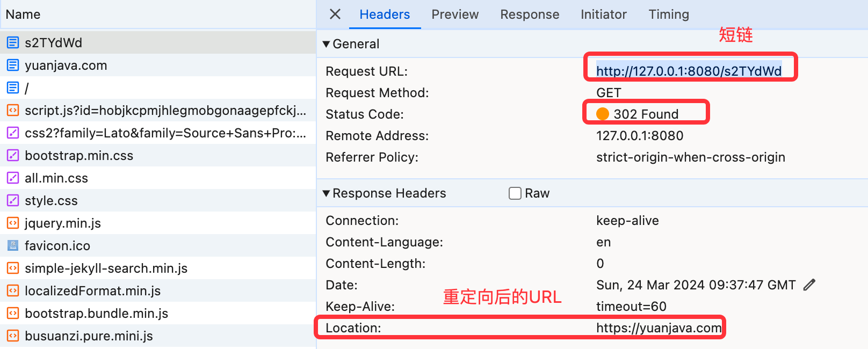The image size is (868, 349).
Task: Click the GET request method value
Action: [x=609, y=93]
